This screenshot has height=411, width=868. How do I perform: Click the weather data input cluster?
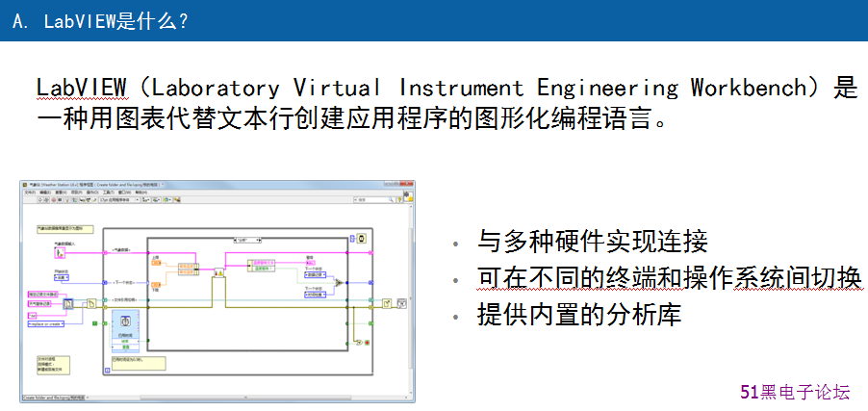(60, 252)
